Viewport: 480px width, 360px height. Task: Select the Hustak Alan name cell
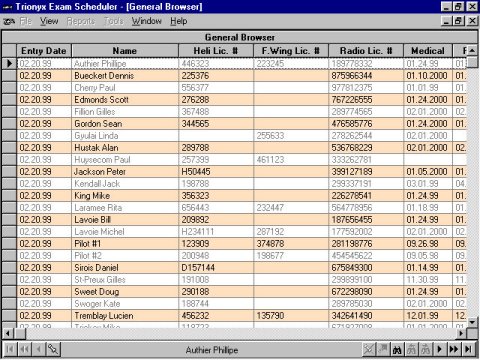pyautogui.click(x=125, y=148)
